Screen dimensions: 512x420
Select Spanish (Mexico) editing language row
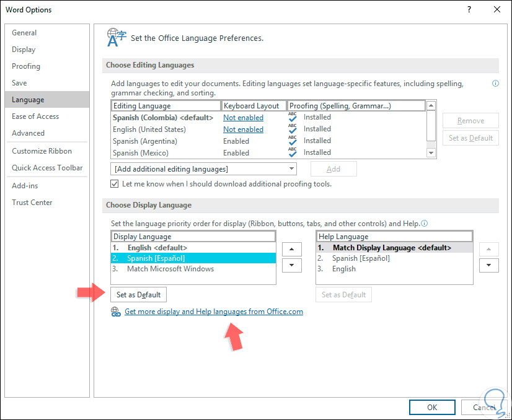point(268,153)
